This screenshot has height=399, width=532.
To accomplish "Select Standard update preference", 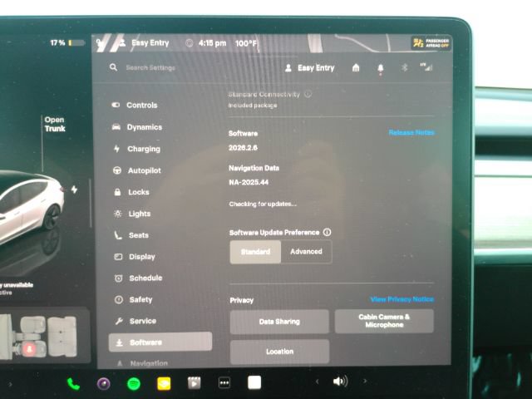I will coord(255,252).
